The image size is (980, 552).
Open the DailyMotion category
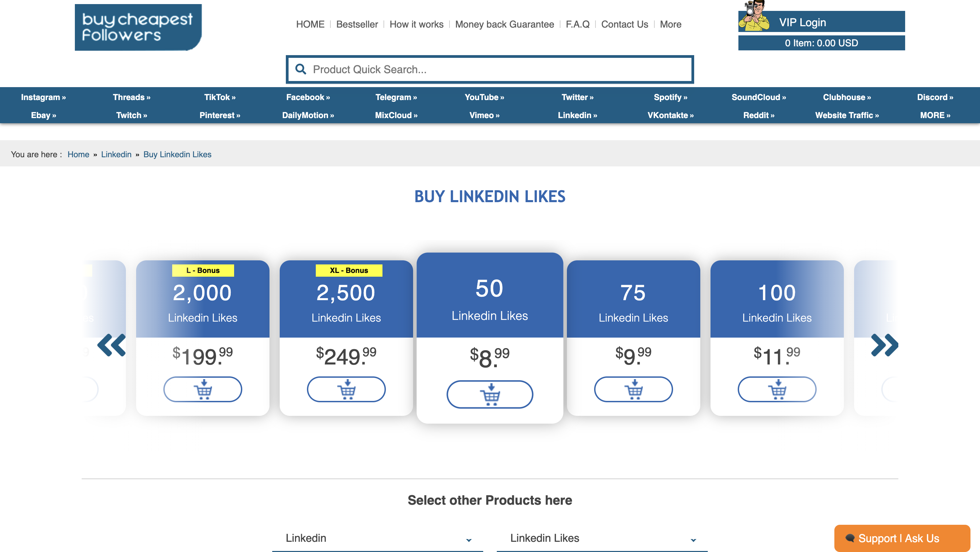pos(308,115)
